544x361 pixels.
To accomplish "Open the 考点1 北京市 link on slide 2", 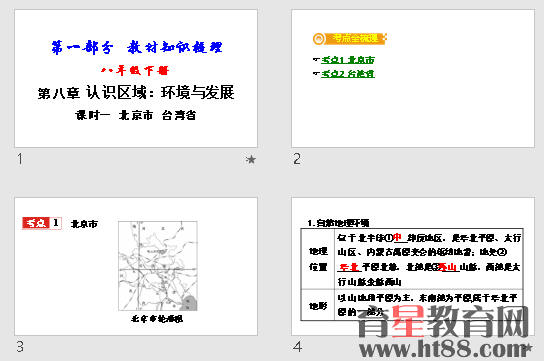I will [x=348, y=60].
